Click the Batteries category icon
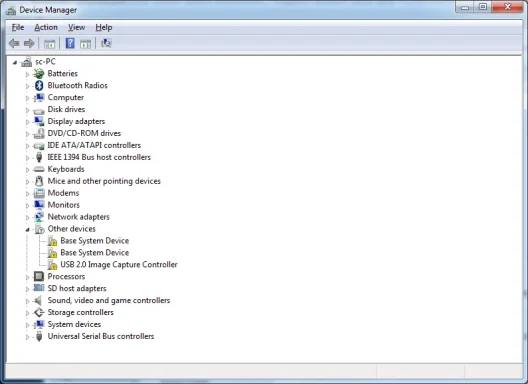 click(x=39, y=73)
